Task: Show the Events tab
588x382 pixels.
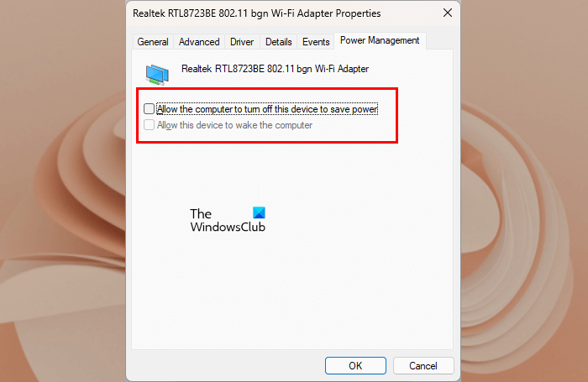Action: [316, 42]
